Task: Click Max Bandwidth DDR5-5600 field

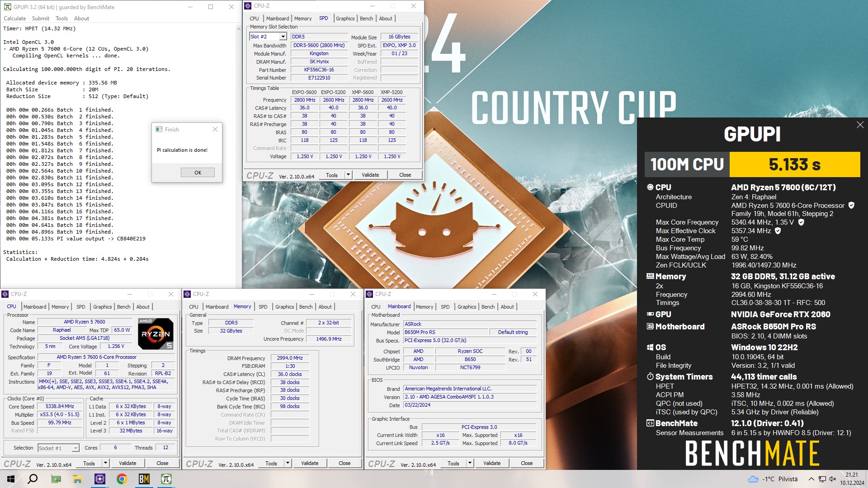Action: coord(319,45)
